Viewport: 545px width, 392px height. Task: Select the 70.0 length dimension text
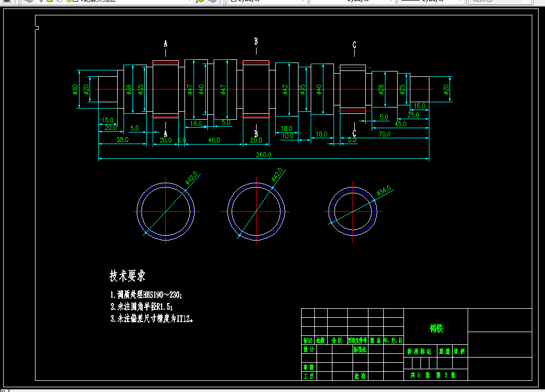coord(384,134)
